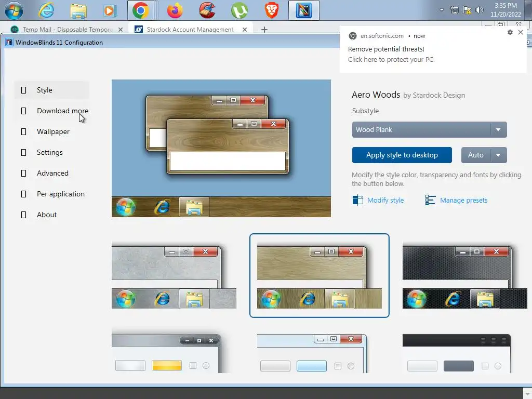
Task: Open the Advanced sidebar section
Action: point(51,173)
